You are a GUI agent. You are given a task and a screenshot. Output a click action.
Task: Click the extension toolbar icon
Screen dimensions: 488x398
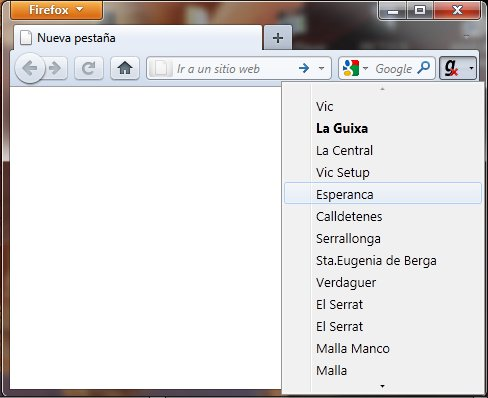coord(451,68)
